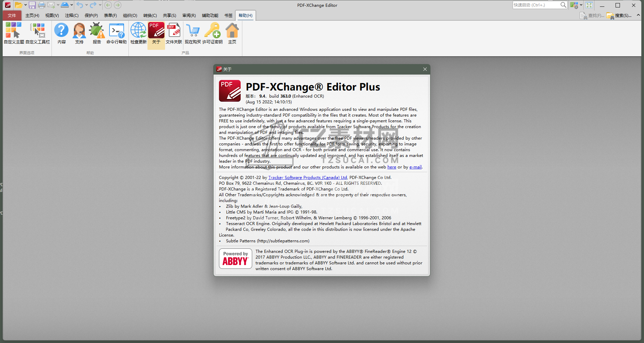Viewport: 644px width, 343px height.
Task: Collapse the ribbon with the chevron
Action: coord(638,15)
